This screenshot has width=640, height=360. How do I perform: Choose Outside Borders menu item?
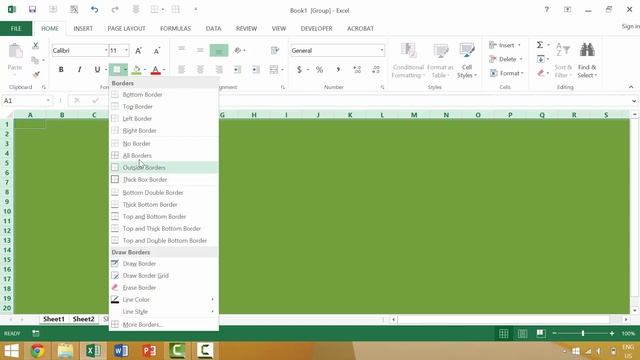[x=163, y=167]
